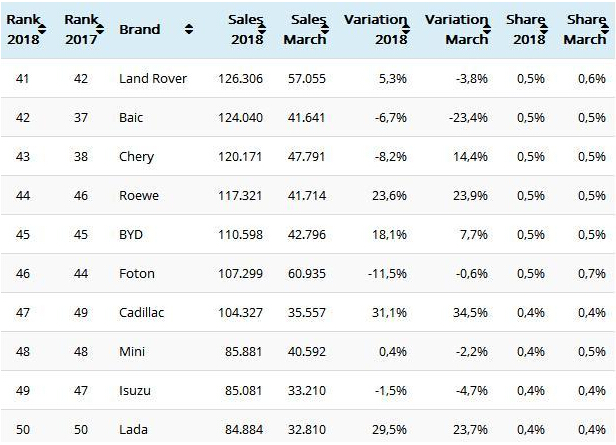
Task: Select the Chery row brand cell
Action: [136, 157]
